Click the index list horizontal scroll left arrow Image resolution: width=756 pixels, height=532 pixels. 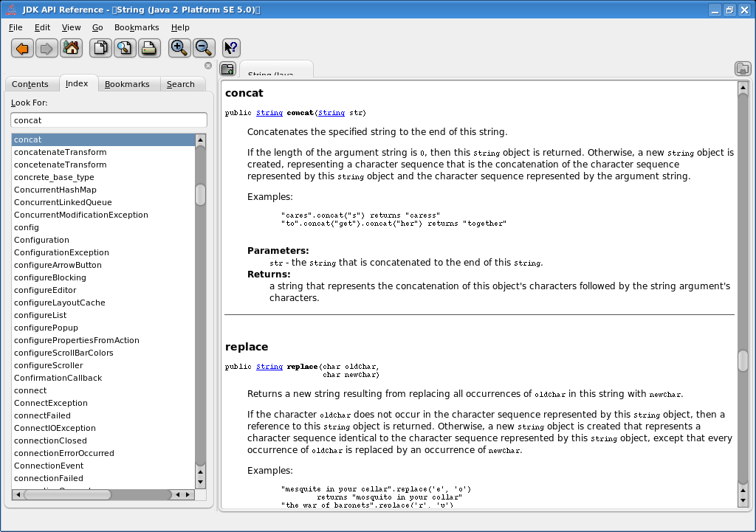[18, 494]
